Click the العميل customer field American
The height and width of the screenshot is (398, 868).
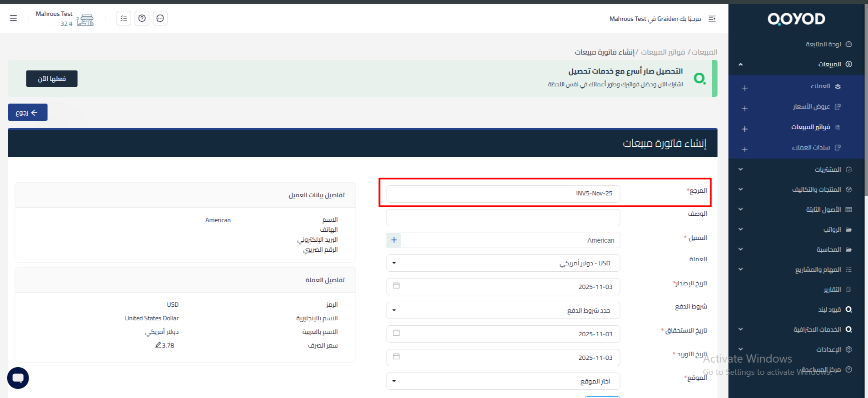pos(511,240)
